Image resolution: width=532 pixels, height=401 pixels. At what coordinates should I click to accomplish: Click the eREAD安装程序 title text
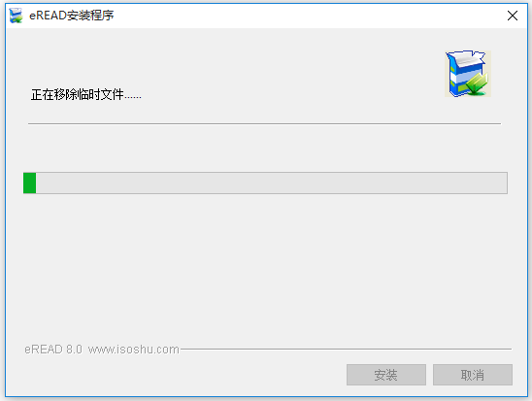(71, 16)
